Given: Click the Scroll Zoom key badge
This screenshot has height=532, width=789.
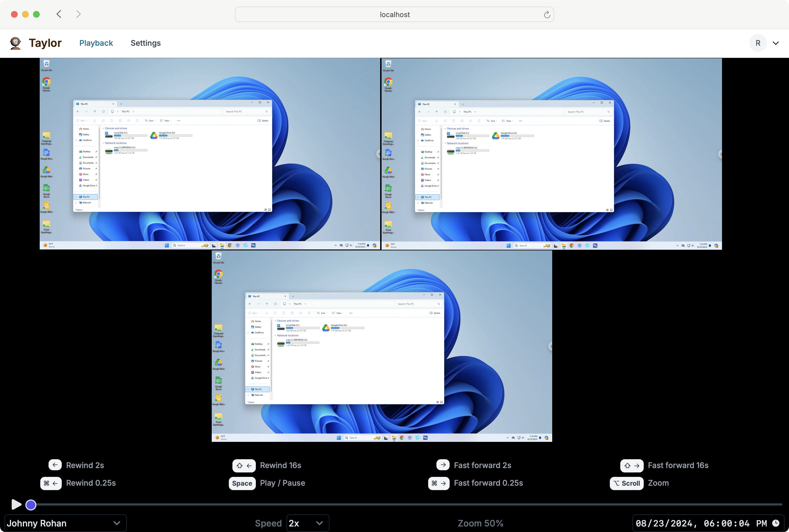Looking at the screenshot, I should pos(626,483).
